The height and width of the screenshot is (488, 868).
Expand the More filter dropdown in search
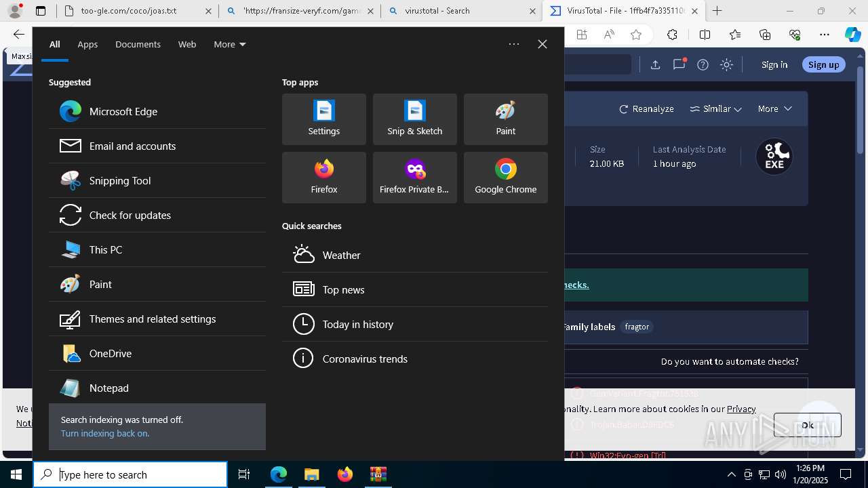pyautogui.click(x=230, y=44)
